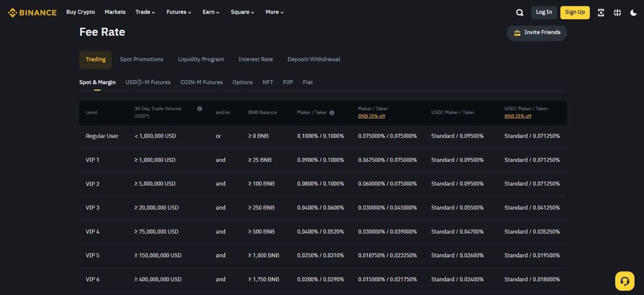This screenshot has height=295, width=644.
Task: Expand the Trade dropdown menu
Action: pyautogui.click(x=145, y=12)
